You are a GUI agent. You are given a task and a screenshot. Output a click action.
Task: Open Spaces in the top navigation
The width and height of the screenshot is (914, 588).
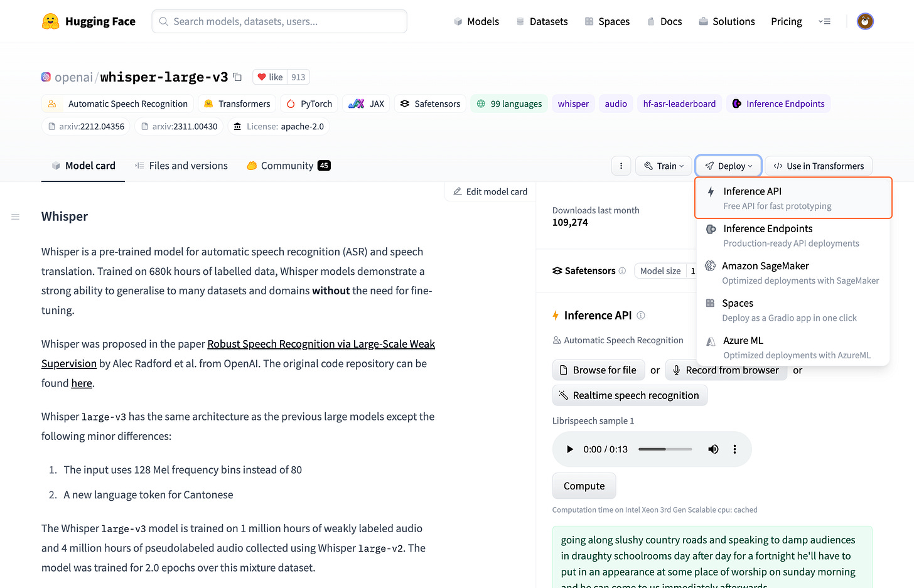[607, 21]
